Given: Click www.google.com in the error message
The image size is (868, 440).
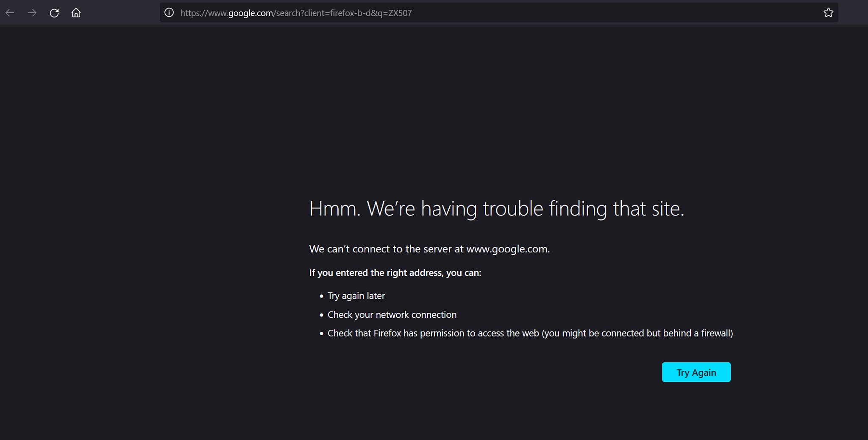Looking at the screenshot, I should point(507,249).
